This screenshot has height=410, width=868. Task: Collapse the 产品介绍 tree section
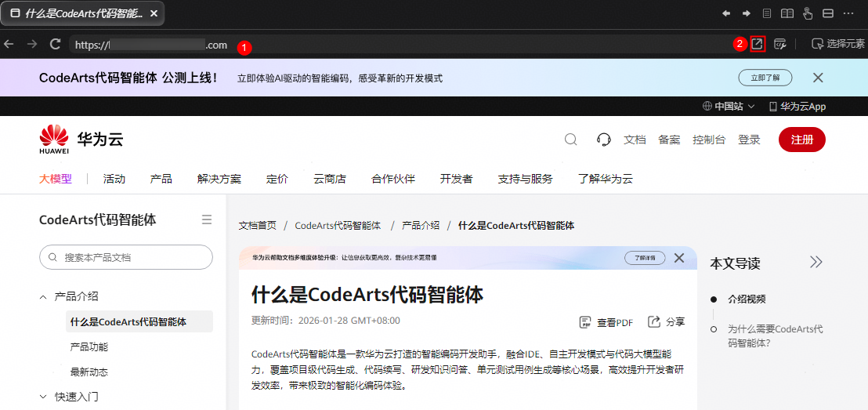click(x=43, y=296)
